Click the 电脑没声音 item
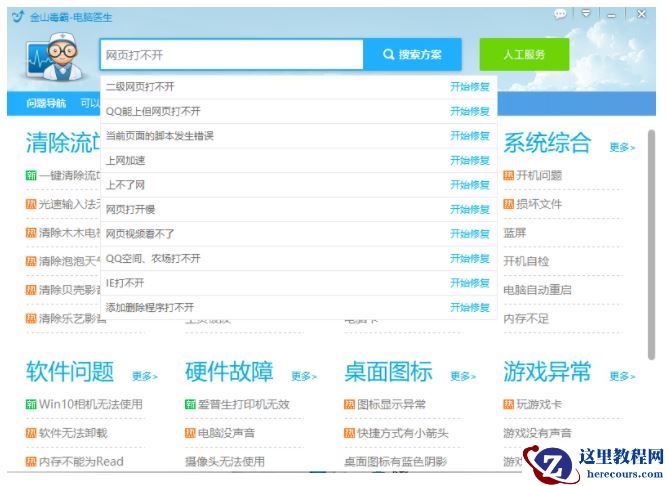This screenshot has height=486, width=669. click(226, 433)
